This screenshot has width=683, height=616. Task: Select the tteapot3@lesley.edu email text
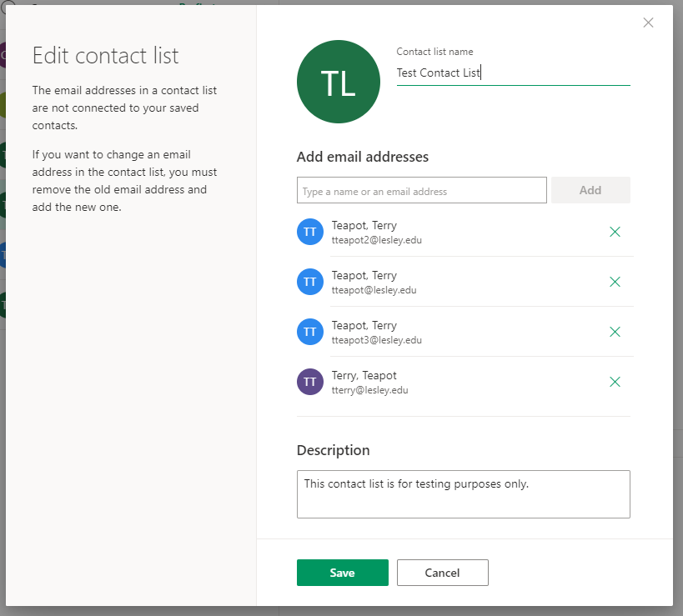click(377, 340)
